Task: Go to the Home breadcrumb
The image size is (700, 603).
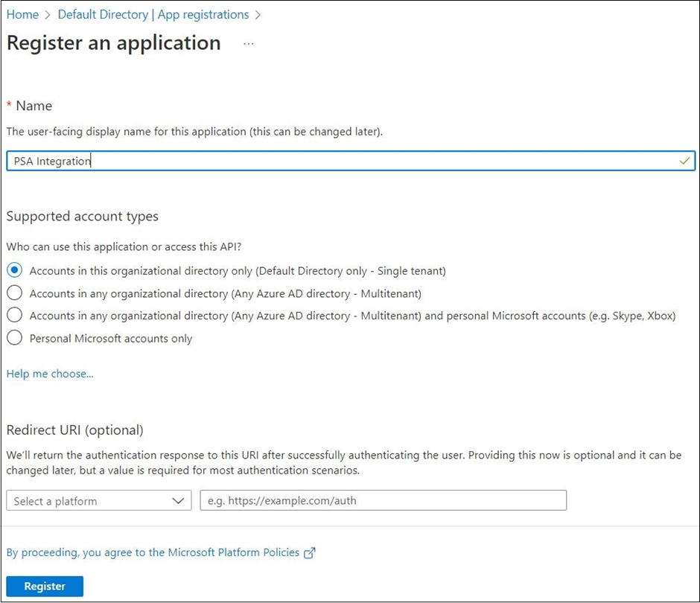Action: click(x=22, y=15)
